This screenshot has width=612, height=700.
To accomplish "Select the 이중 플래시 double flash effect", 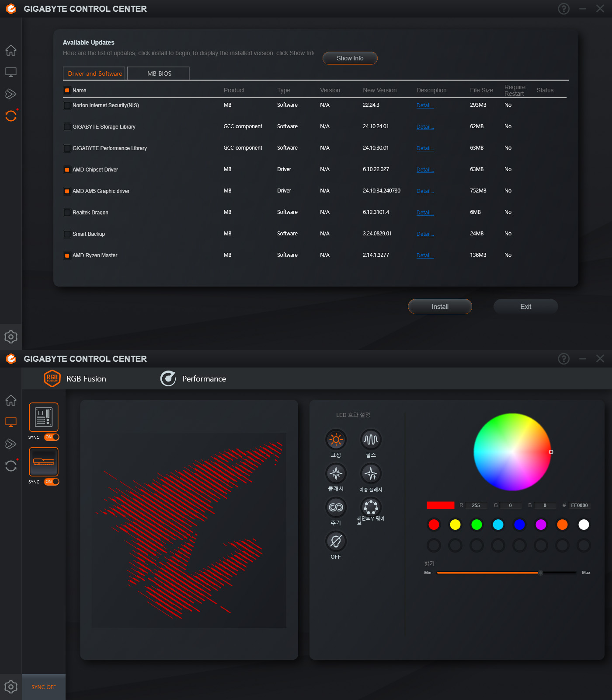I will coord(371,473).
